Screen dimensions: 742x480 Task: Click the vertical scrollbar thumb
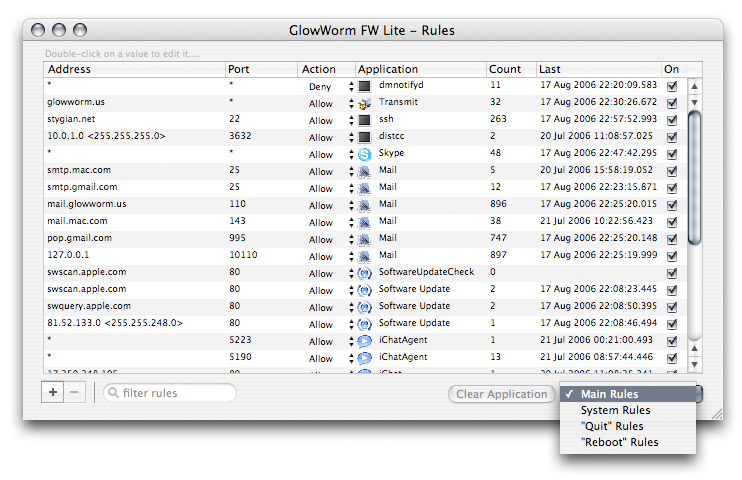click(694, 178)
